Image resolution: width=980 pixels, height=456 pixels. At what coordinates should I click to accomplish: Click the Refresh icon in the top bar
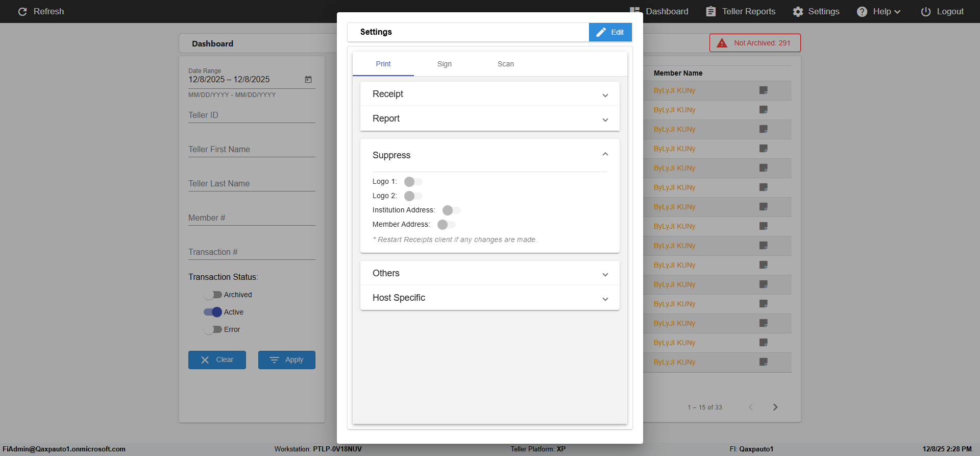click(x=22, y=11)
